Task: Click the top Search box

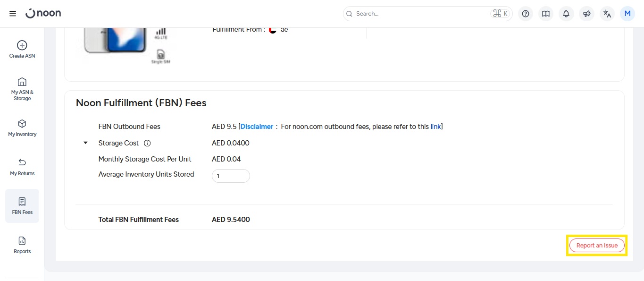Action: [x=420, y=14]
